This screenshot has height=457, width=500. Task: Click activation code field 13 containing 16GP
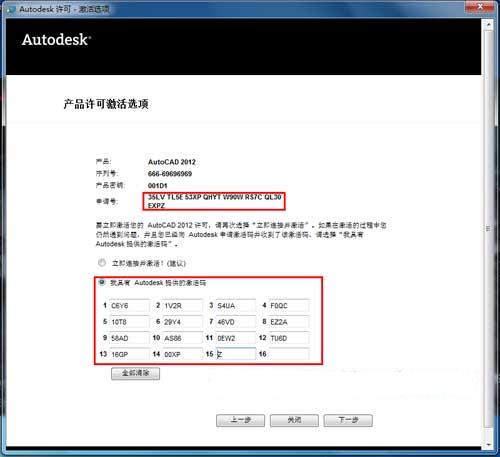point(129,354)
